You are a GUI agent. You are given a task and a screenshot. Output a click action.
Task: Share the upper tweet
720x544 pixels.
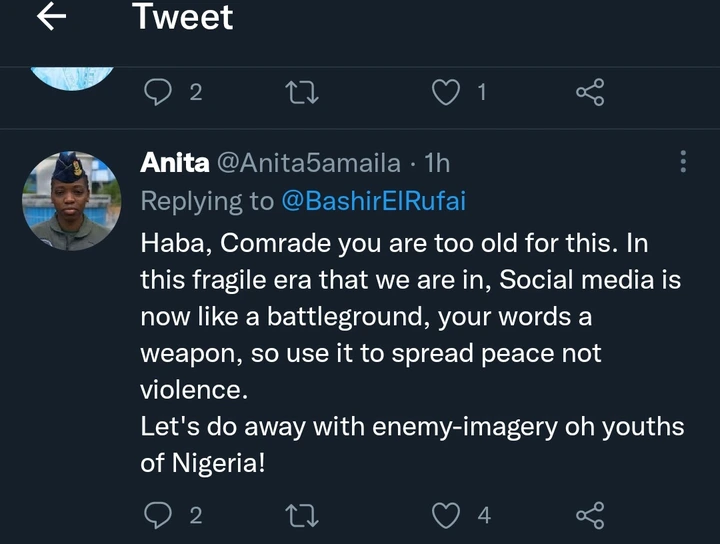tap(590, 93)
